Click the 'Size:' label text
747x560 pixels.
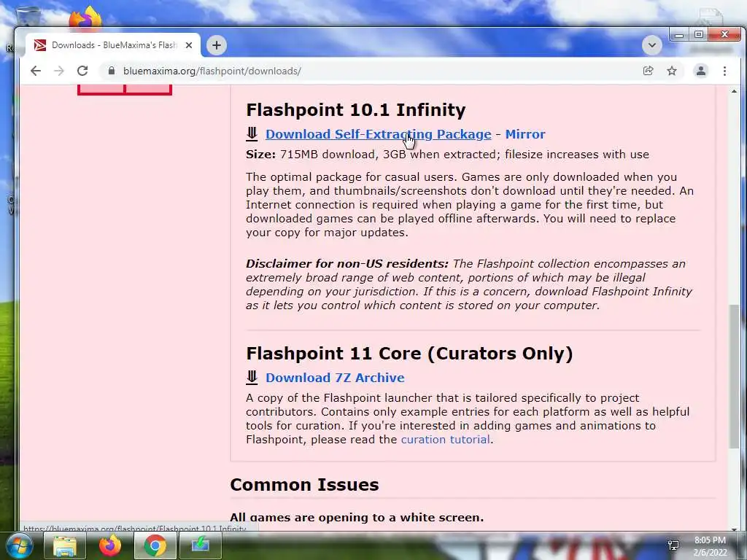tap(260, 155)
